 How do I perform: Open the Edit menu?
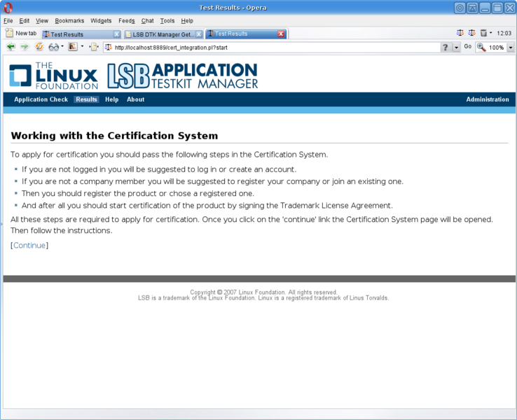click(x=24, y=21)
